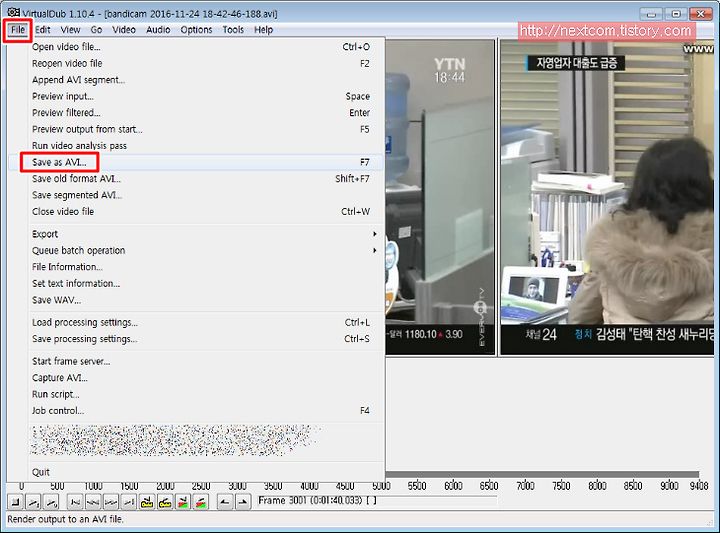Minimize the VirtualDub window

click(x=651, y=14)
